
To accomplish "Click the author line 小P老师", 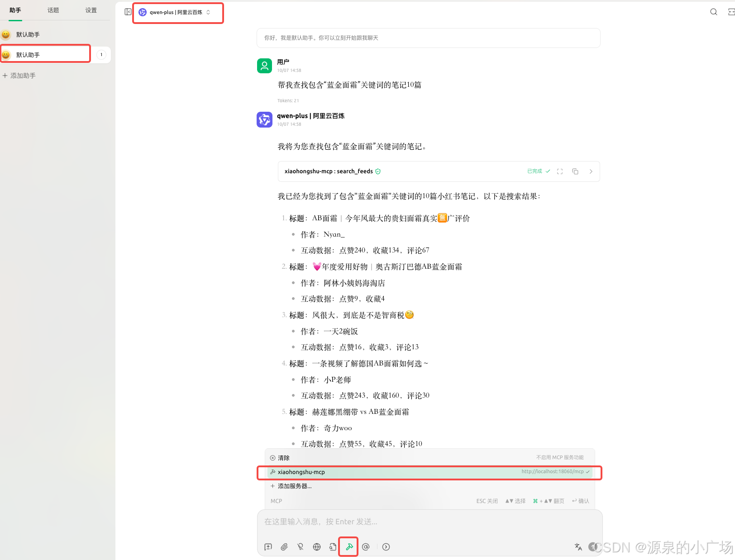I will (326, 380).
